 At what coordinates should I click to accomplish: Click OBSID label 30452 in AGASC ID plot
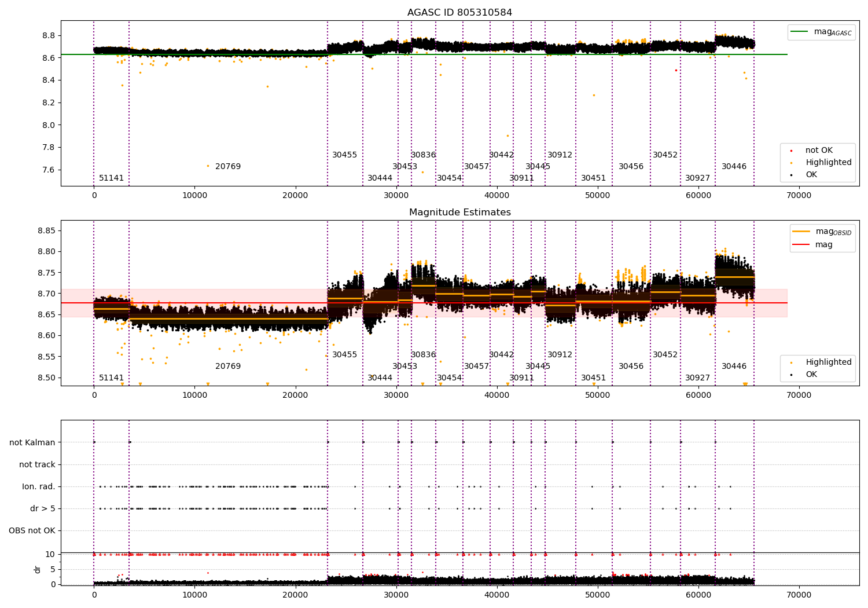point(665,155)
